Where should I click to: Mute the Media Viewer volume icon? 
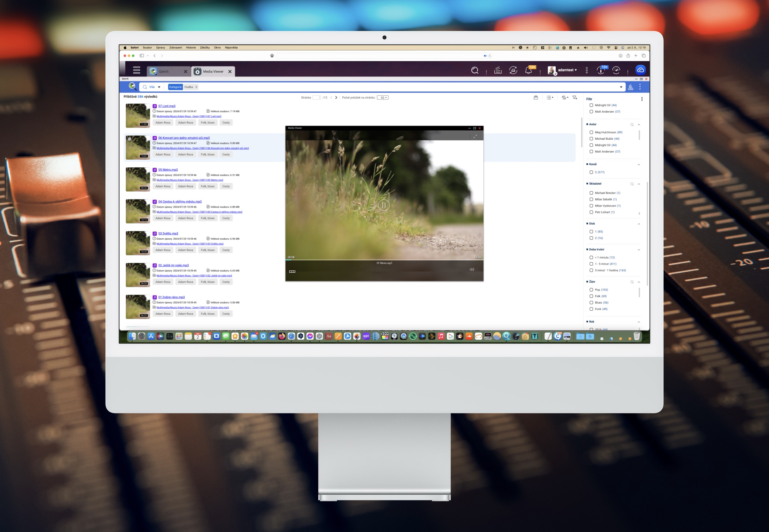(x=472, y=269)
